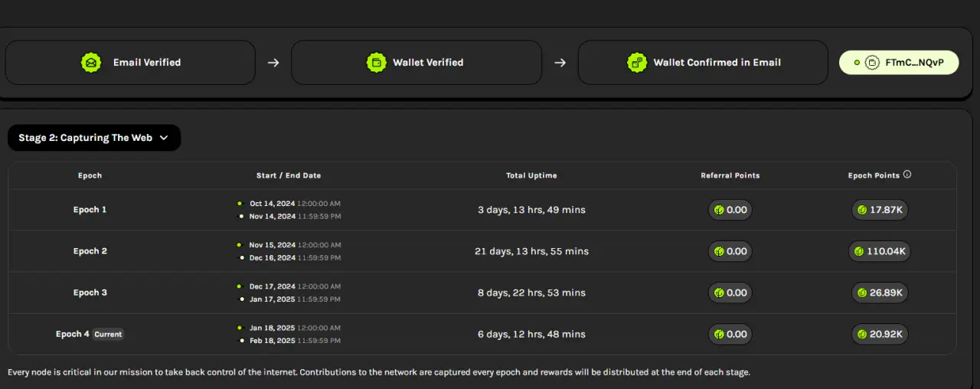This screenshot has height=389, width=980.
Task: Click the Epoch 4 points badge 20.92K
Action: (880, 334)
